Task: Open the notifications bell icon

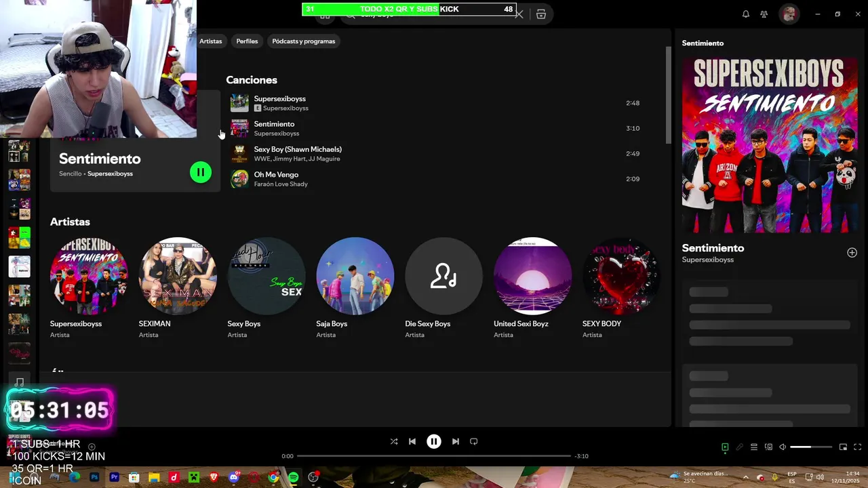Action: pos(746,14)
